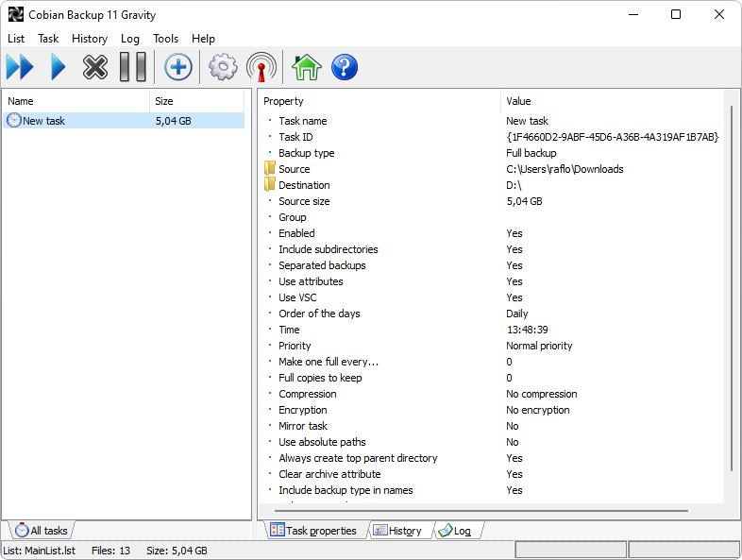Click the Destination folder icon

270,184
